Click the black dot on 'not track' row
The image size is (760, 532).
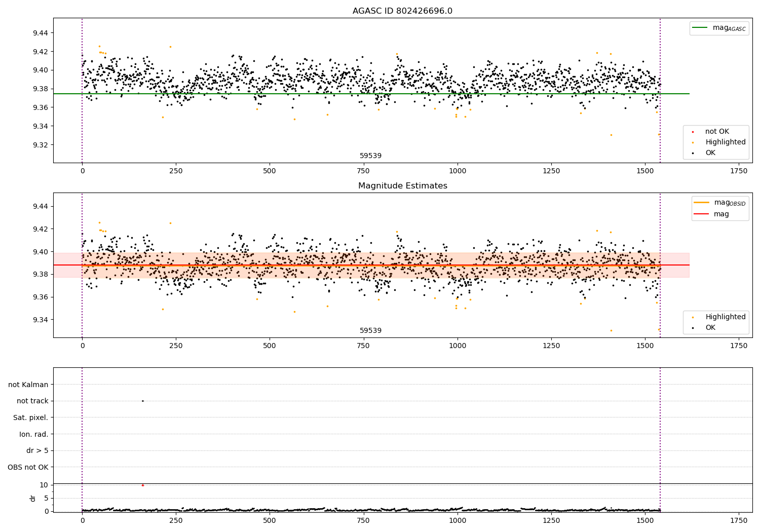coord(142,401)
